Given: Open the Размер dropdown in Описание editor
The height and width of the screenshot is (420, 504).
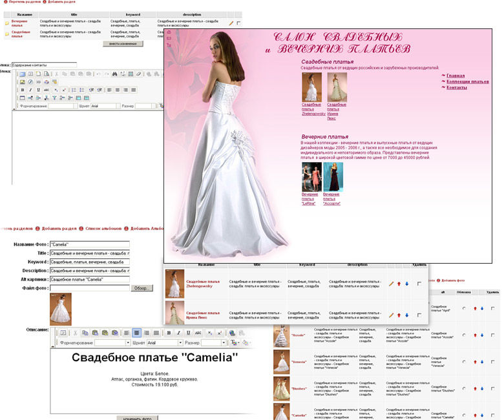Looking at the screenshot, I should tap(223, 342).
